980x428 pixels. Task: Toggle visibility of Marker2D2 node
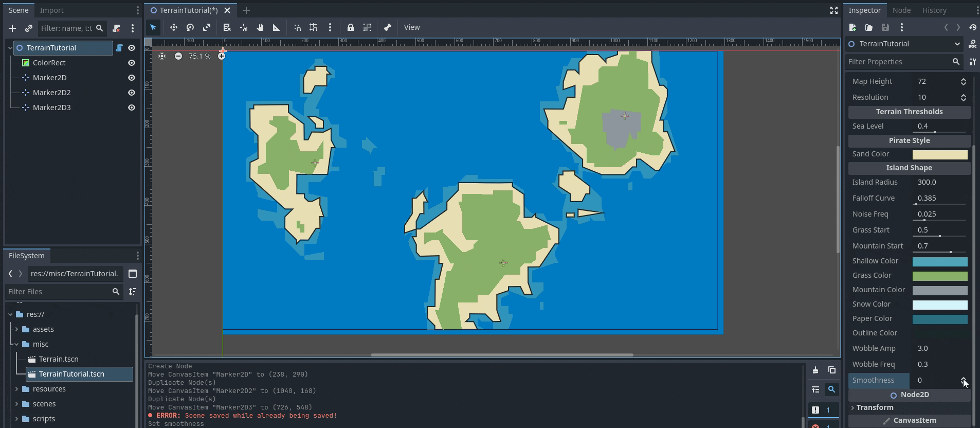tap(132, 93)
